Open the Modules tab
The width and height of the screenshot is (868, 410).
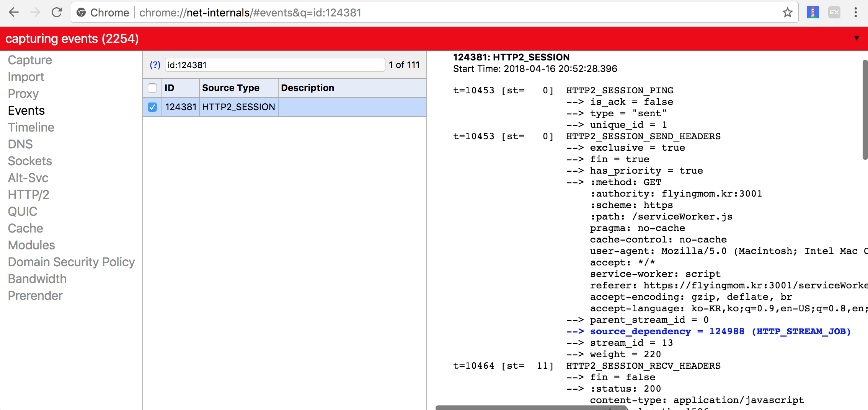(31, 245)
